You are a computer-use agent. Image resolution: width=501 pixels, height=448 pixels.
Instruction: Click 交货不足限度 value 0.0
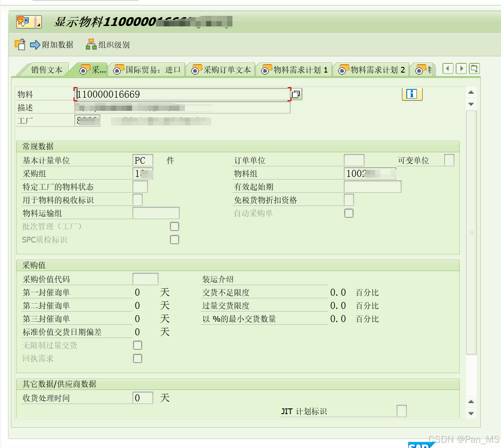pyautogui.click(x=338, y=292)
